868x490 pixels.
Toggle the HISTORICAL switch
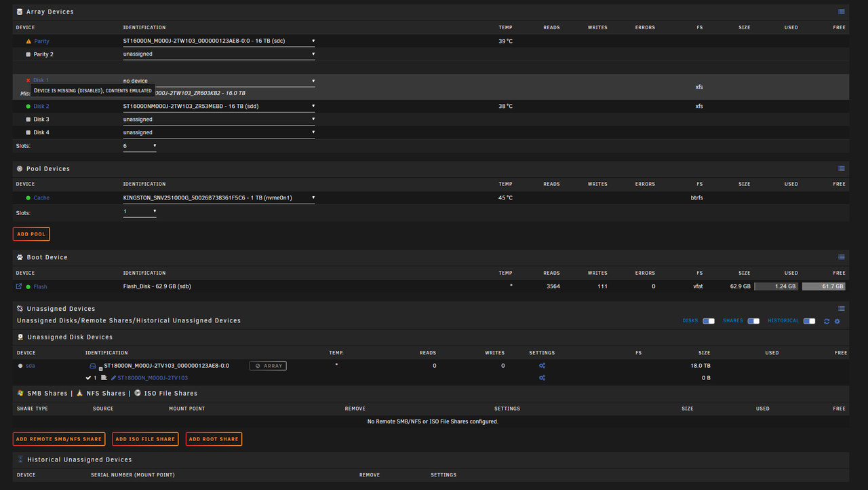click(809, 321)
